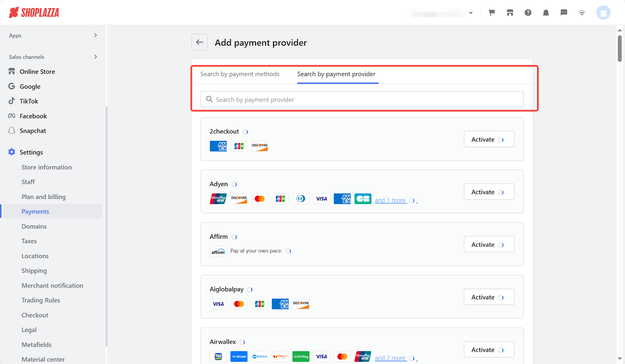Click Adyen's Visa card icon
Image resolution: width=625 pixels, height=364 pixels.
[322, 199]
